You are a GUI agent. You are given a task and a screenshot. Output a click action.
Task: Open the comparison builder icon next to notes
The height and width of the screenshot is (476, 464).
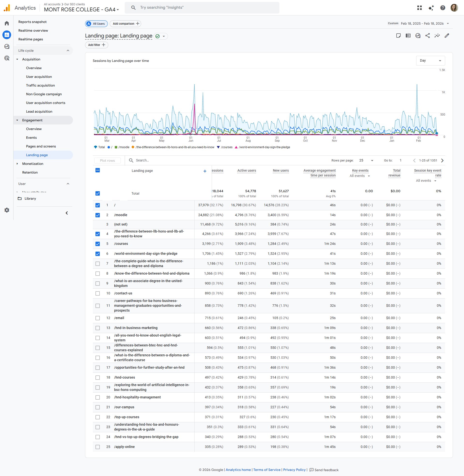(x=408, y=36)
